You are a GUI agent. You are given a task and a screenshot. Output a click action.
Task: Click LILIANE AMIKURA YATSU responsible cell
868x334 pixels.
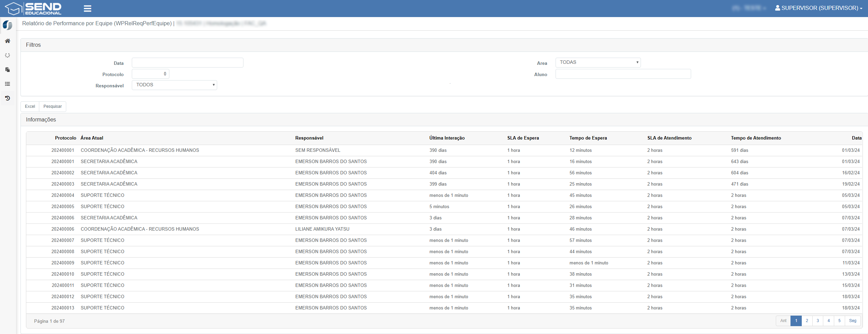point(322,229)
